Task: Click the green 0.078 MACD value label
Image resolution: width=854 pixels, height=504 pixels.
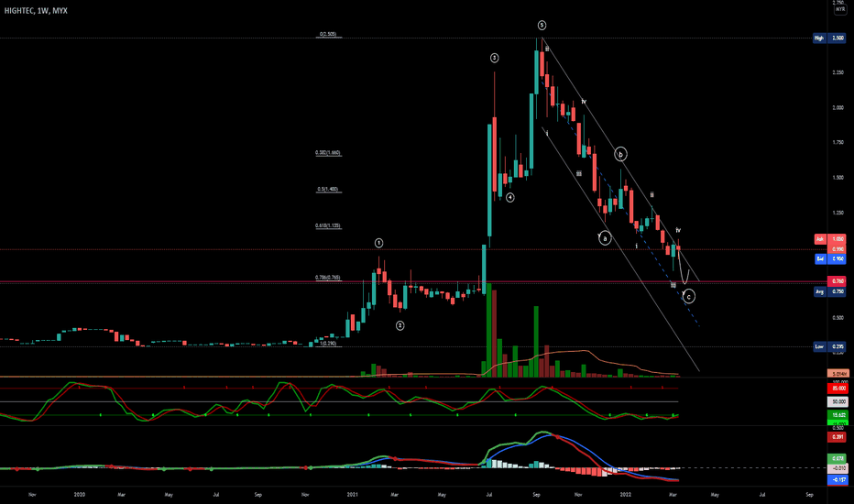Action: point(838,458)
